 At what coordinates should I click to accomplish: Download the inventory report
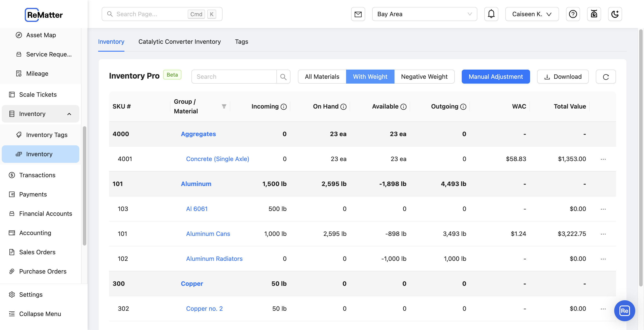pos(563,77)
